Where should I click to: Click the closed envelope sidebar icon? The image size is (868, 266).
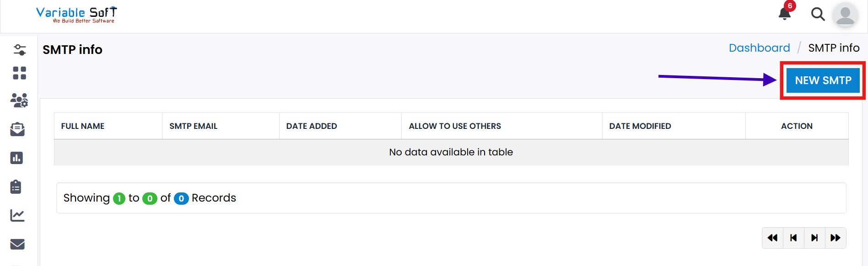(x=17, y=244)
